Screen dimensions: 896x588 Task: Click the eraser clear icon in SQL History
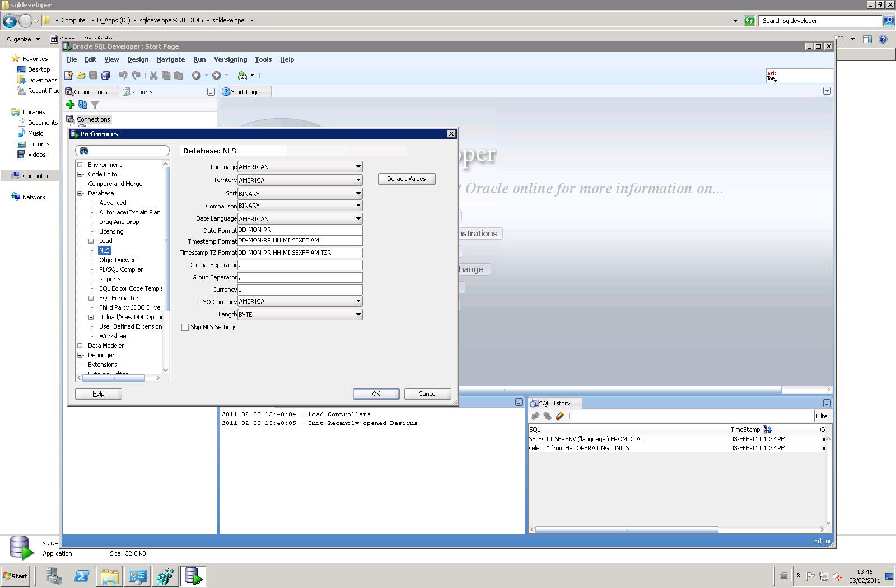click(559, 416)
